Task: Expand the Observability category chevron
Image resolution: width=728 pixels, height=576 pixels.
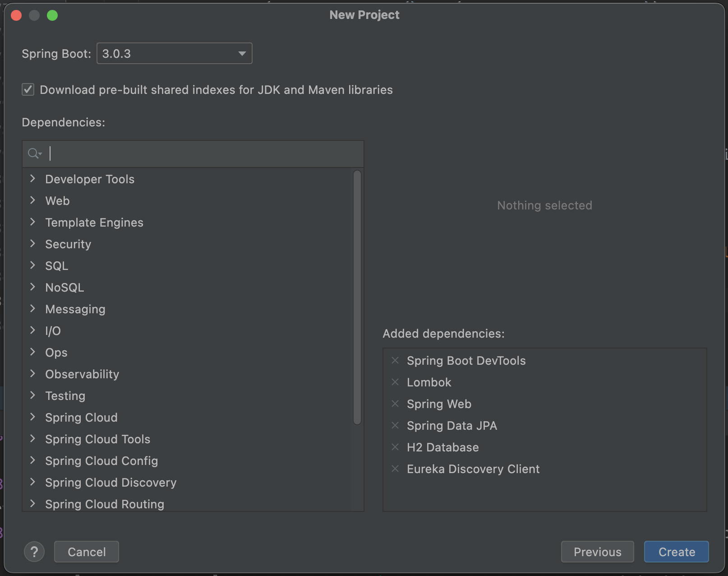Action: [32, 374]
